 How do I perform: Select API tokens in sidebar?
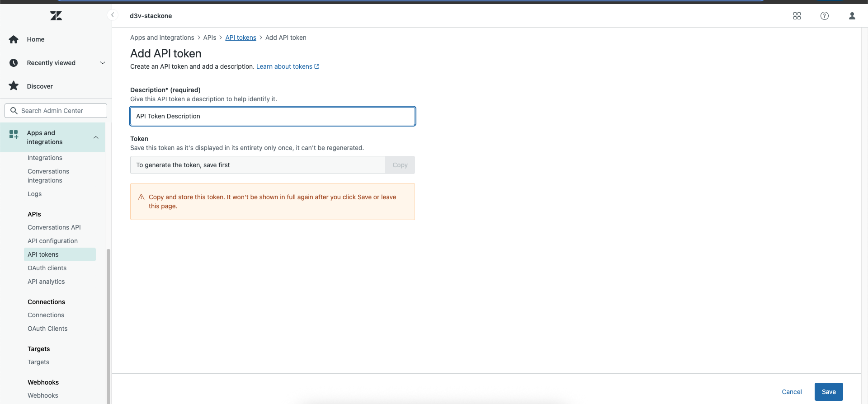pos(60,254)
